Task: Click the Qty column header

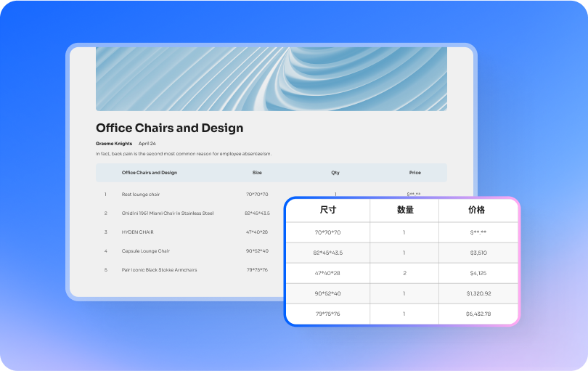Action: point(335,173)
